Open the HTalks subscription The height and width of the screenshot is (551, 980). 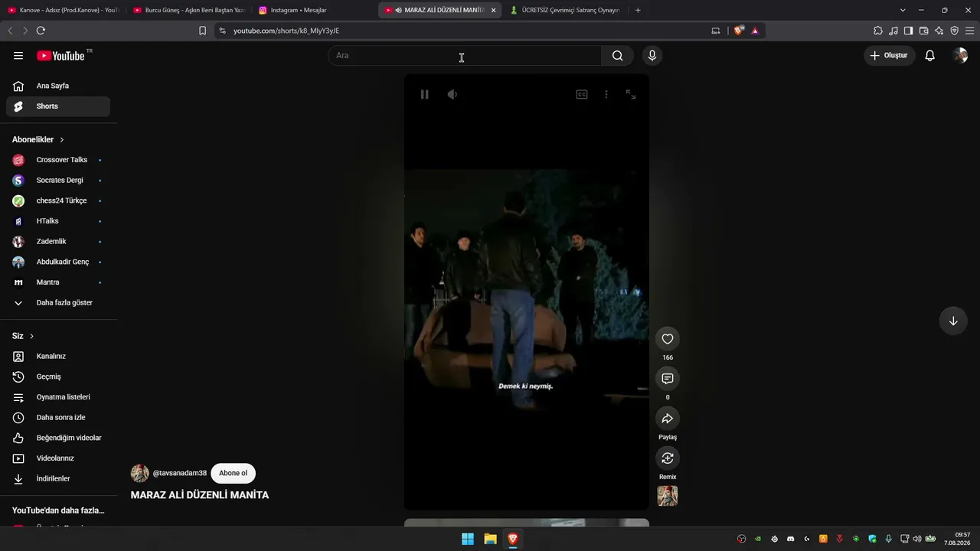(58, 221)
